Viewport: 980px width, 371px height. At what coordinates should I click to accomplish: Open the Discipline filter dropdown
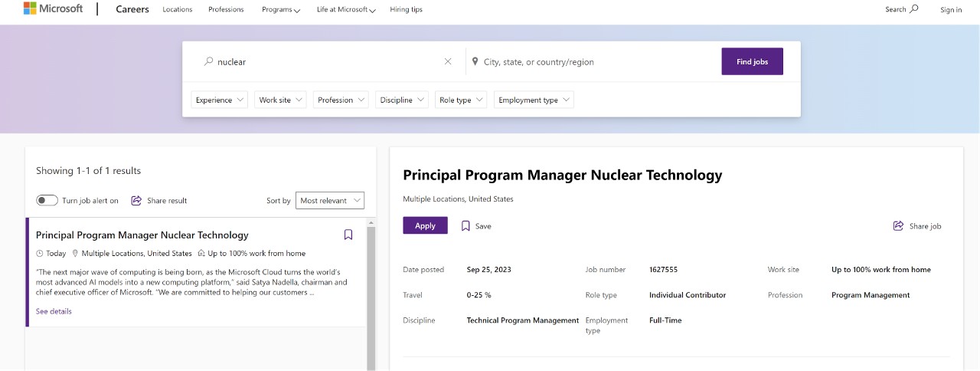402,100
